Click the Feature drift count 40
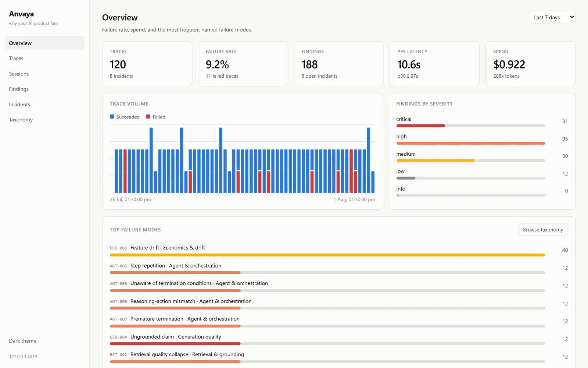Screen dimensions: 588x368 tap(565, 250)
